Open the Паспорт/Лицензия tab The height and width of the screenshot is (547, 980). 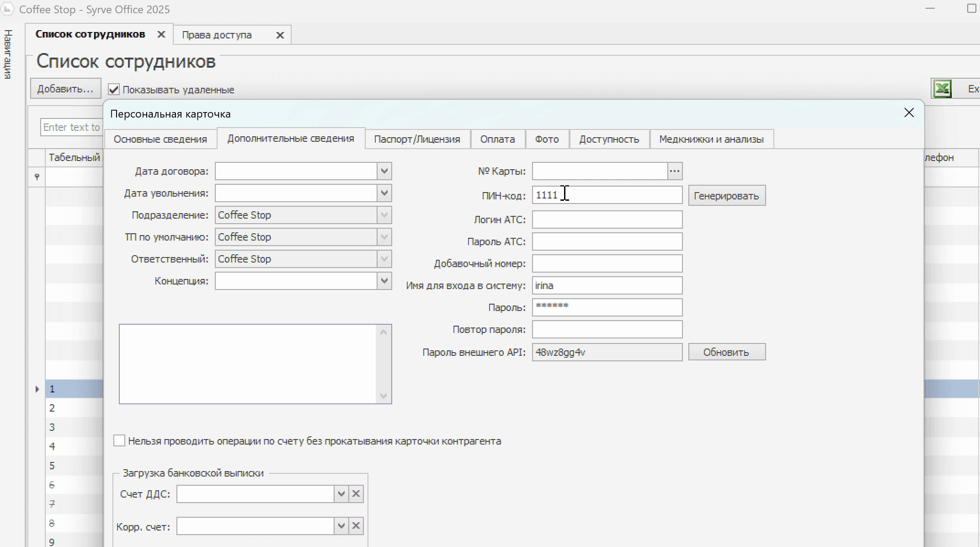tap(417, 139)
